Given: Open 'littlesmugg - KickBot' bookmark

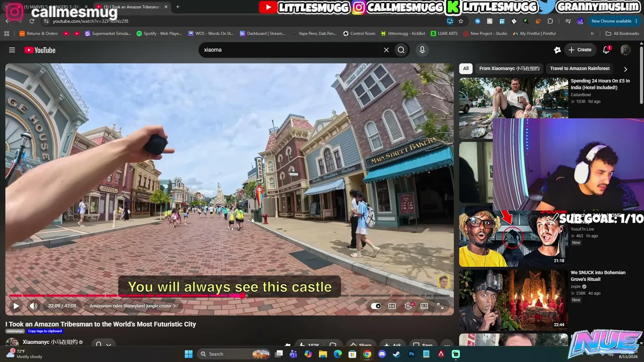Looking at the screenshot, I should pos(403,34).
